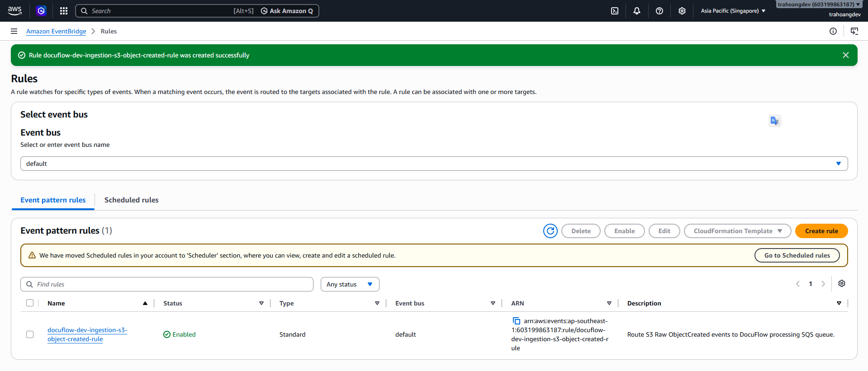The image size is (868, 371).
Task: Go to next page of rules
Action: (x=823, y=284)
